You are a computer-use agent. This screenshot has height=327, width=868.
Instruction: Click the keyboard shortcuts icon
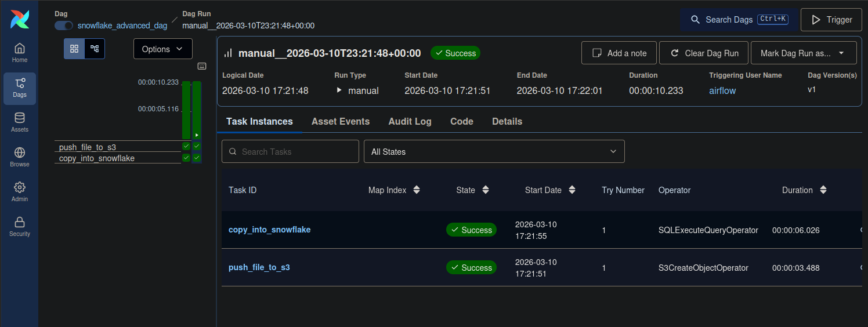click(202, 66)
